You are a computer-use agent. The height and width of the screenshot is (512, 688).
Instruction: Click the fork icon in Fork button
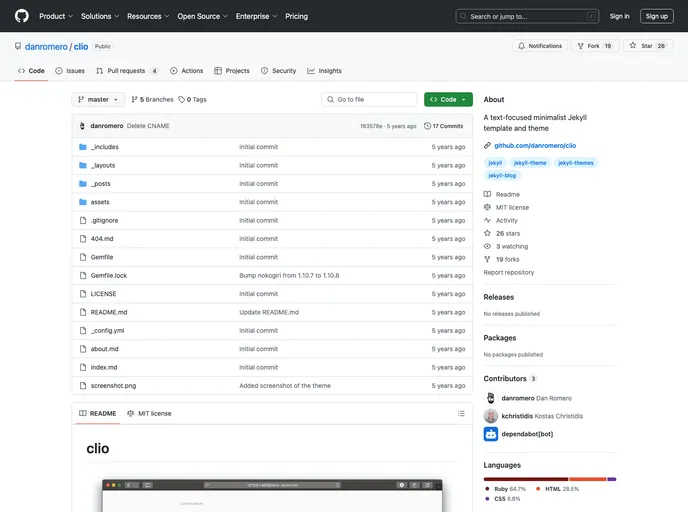click(x=580, y=46)
